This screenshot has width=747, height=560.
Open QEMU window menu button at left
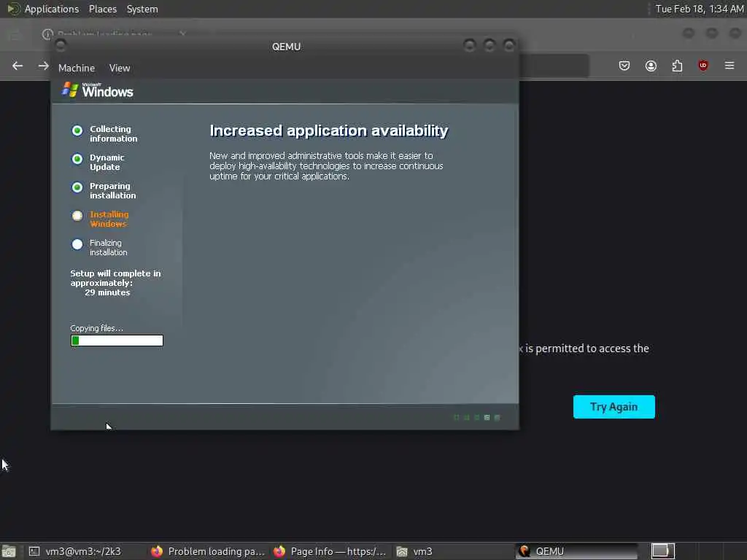pyautogui.click(x=61, y=46)
